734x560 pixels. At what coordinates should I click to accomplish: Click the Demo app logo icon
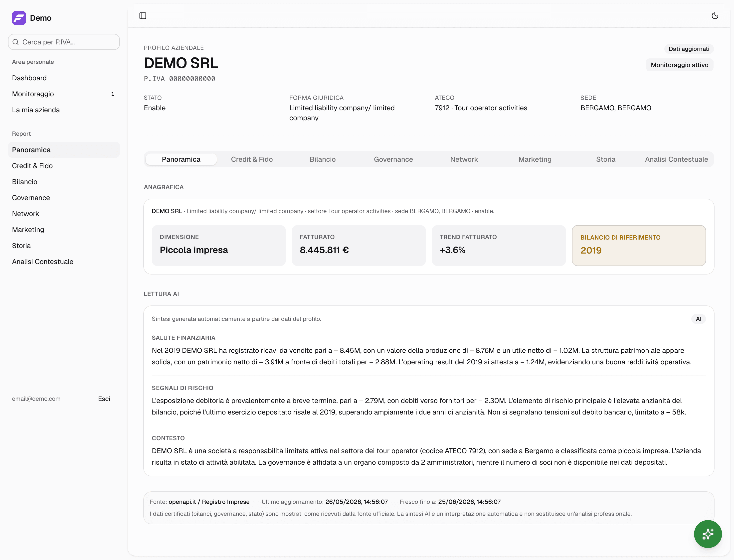click(x=19, y=18)
